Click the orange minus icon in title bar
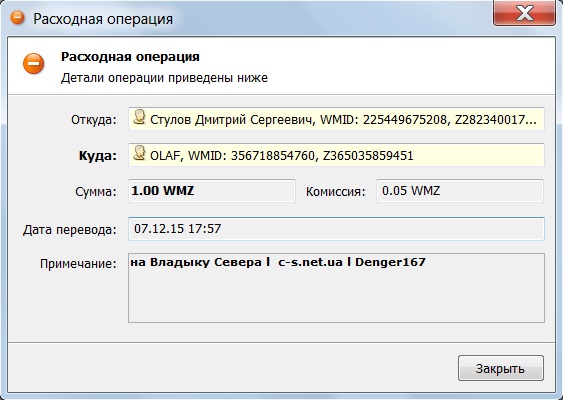The width and height of the screenshot is (564, 400). click(17, 17)
